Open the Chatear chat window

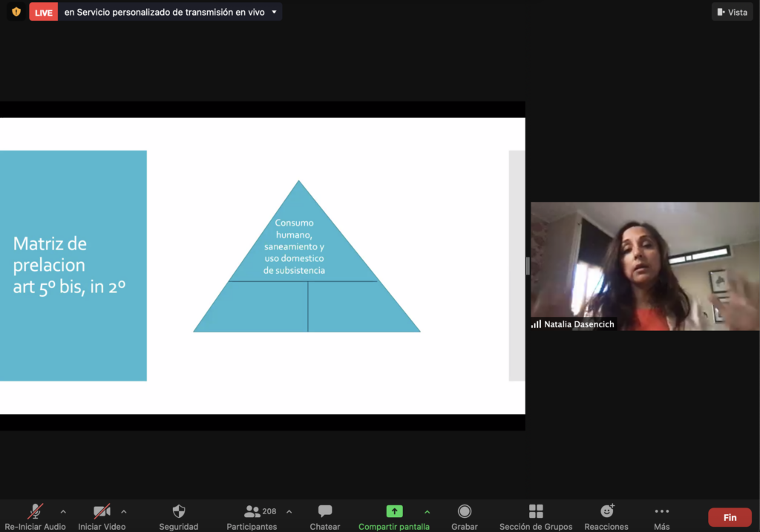[x=325, y=512]
